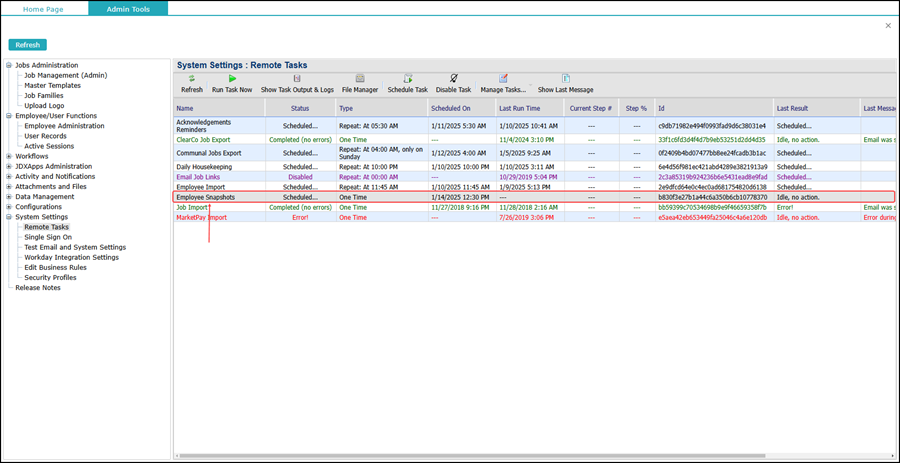This screenshot has width=900, height=463.
Task: Click the Run Task Now icon
Action: click(232, 79)
